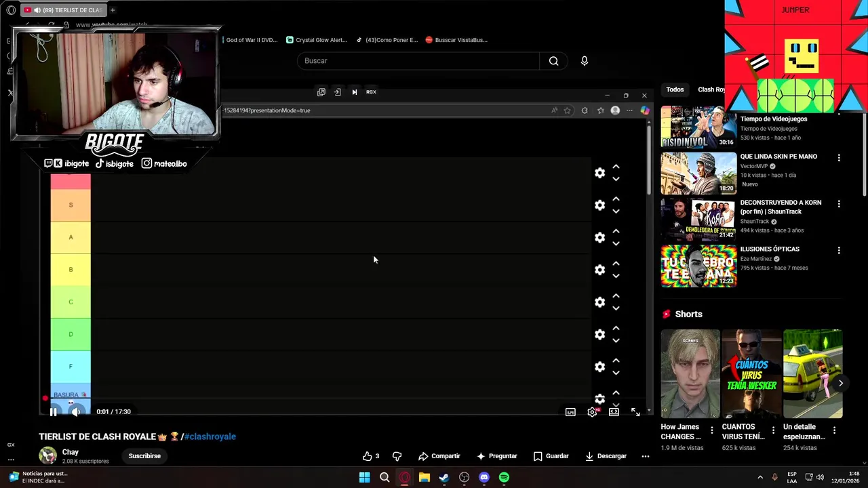Click the search magnifier button
This screenshot has width=868, height=488.
click(x=554, y=61)
